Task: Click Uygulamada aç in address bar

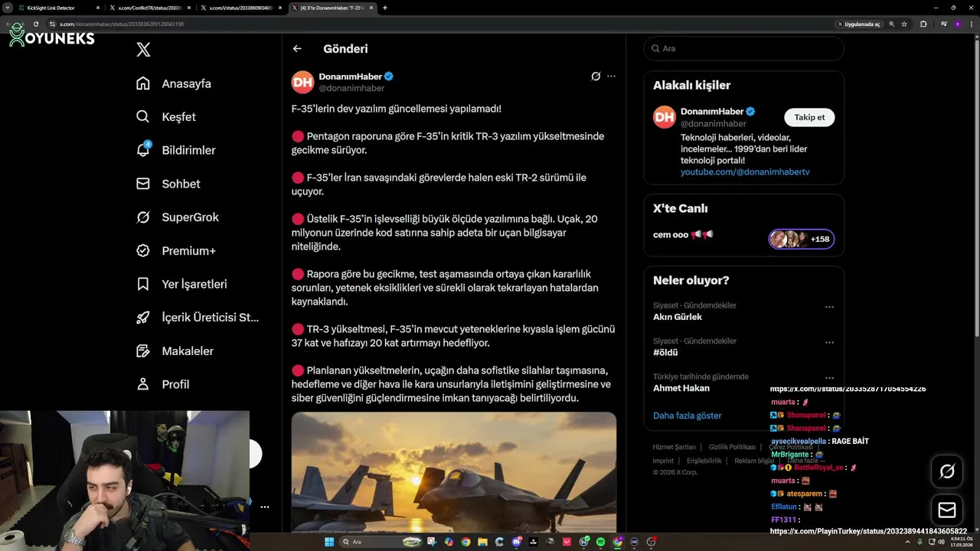Action: coord(858,24)
